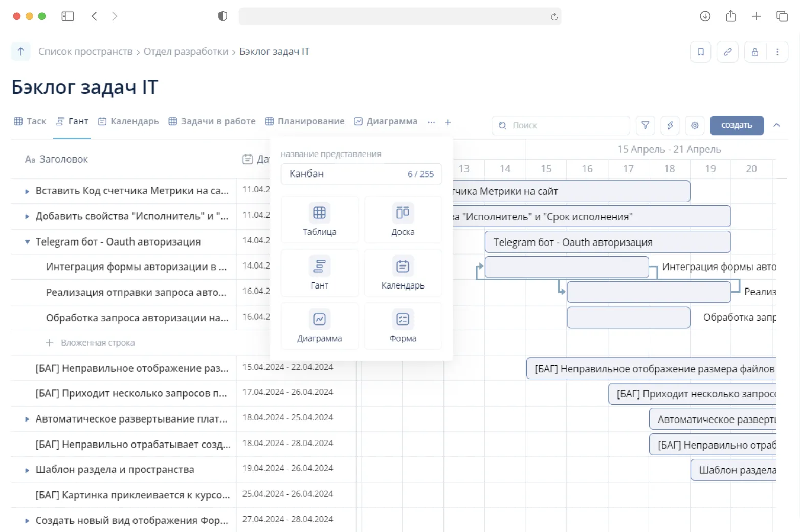Open the three-dot page options menu
The height and width of the screenshot is (532, 800).
pos(777,52)
